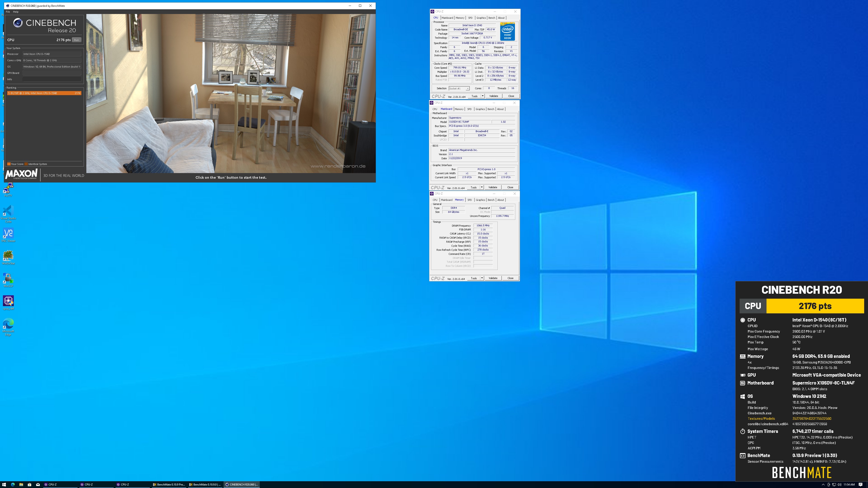This screenshot has width=868, height=488.
Task: Open SPD tab in middle CPU-Z window
Action: (x=469, y=109)
